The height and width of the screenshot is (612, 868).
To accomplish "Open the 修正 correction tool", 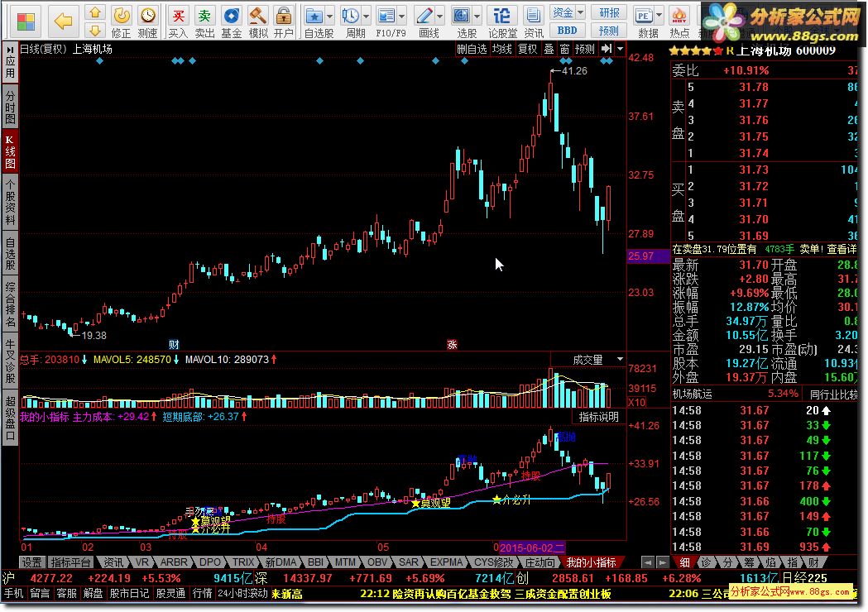I will (x=122, y=22).
